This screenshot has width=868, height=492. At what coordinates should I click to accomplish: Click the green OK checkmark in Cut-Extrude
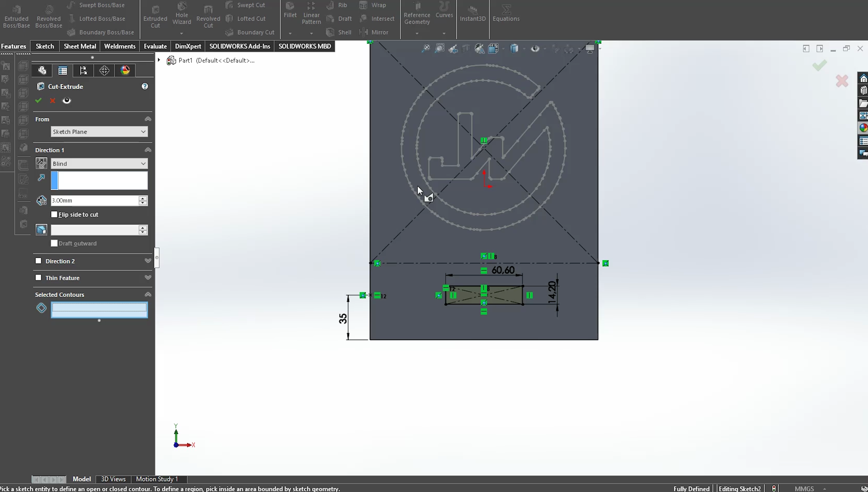38,100
